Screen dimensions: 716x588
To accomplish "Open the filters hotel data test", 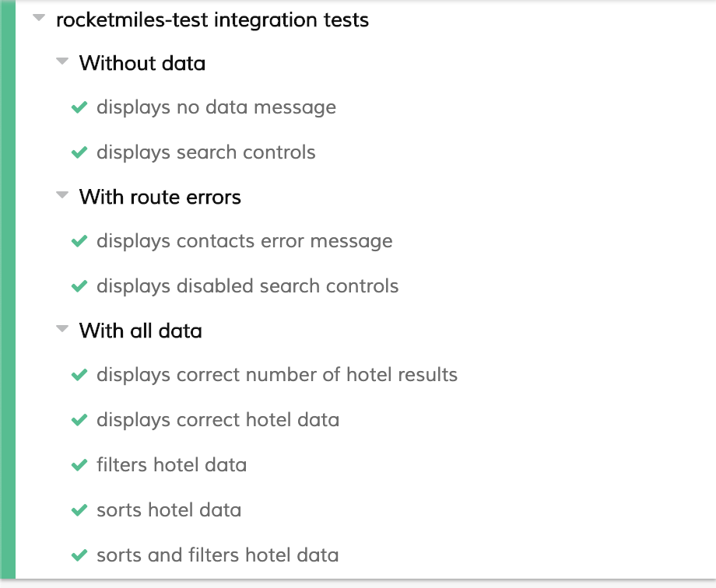I will (x=171, y=466).
